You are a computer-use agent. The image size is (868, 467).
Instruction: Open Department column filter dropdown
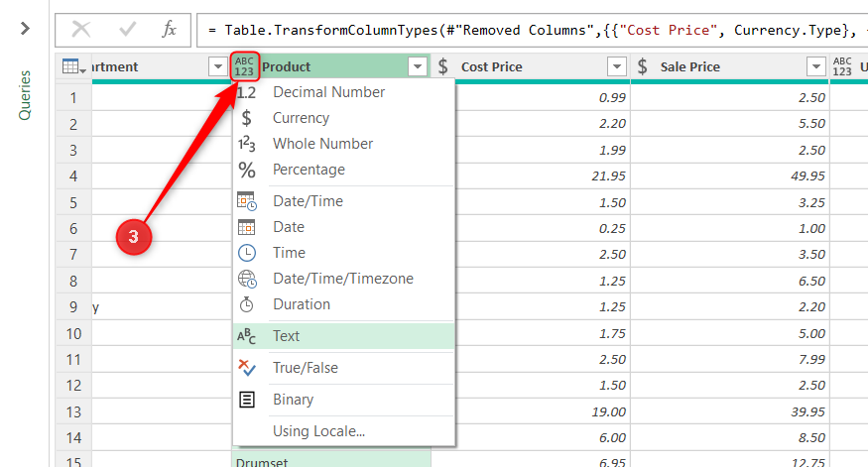[218, 67]
